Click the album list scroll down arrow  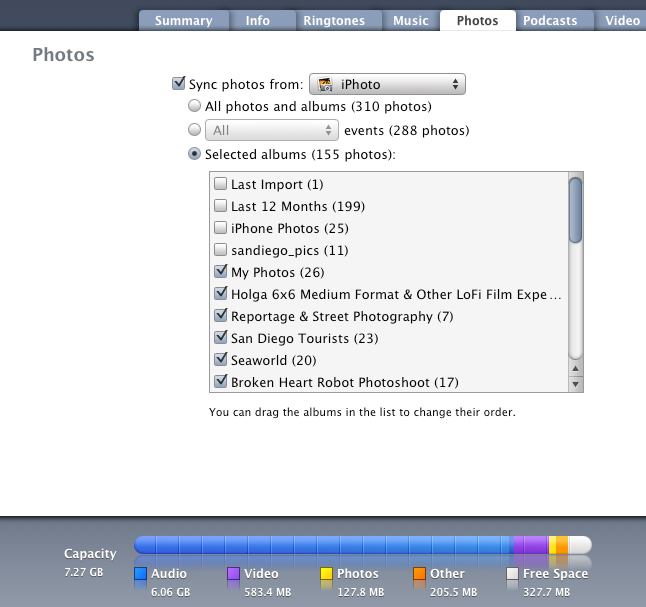[576, 384]
